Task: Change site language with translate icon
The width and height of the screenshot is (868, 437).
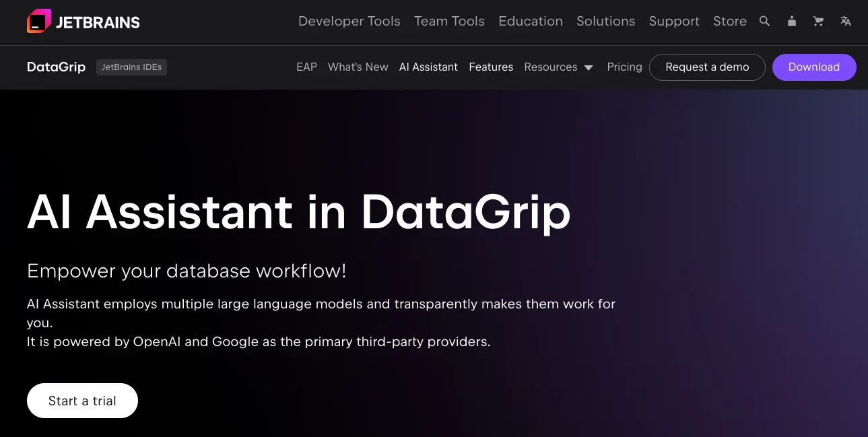Action: (x=845, y=21)
